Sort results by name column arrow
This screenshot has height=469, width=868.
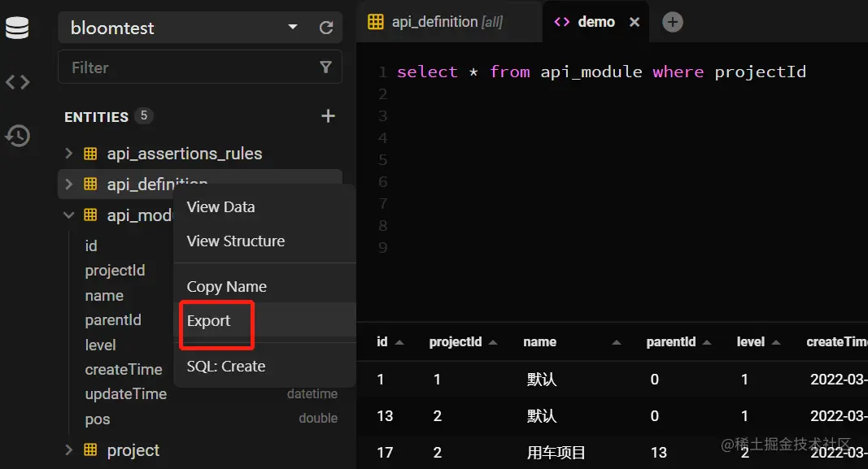(x=616, y=342)
